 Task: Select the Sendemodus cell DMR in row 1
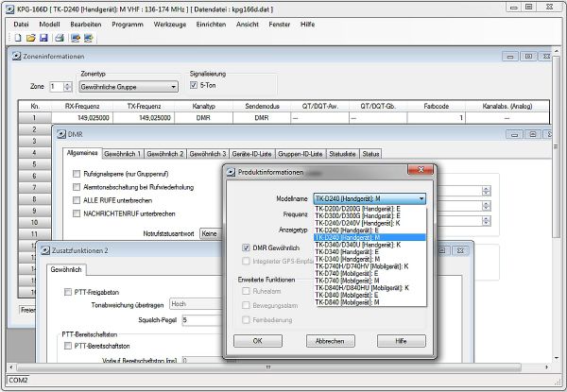262,118
